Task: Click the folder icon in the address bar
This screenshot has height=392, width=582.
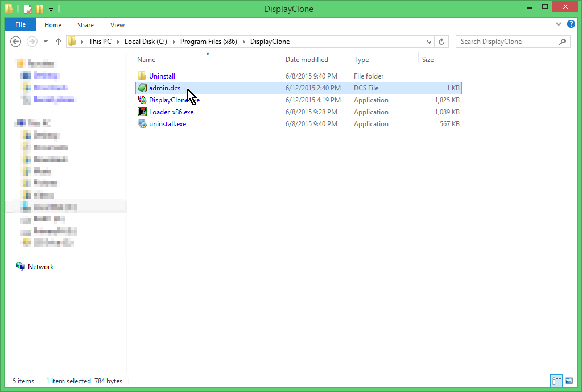Action: 72,41
